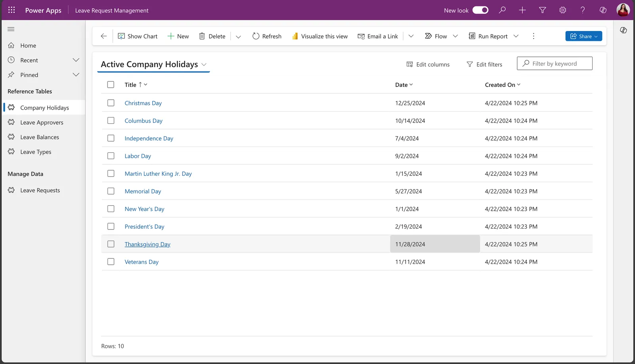Select the Christmas Day row checkbox
Image resolution: width=635 pixels, height=364 pixels.
[x=111, y=103]
